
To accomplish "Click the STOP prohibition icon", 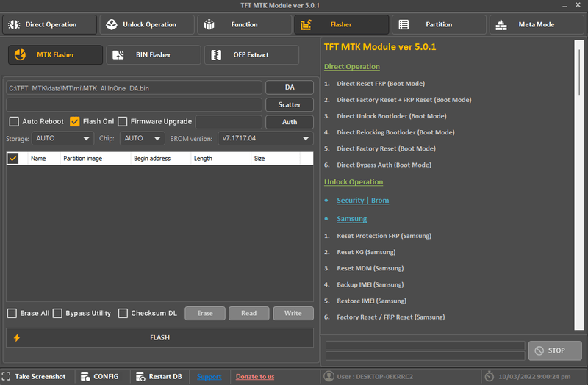I will (x=539, y=350).
